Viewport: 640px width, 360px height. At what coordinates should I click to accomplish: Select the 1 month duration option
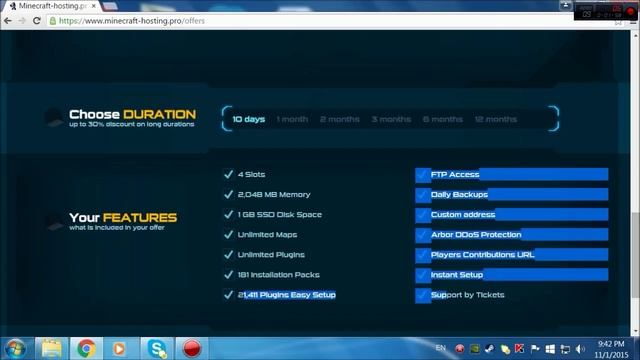[292, 119]
